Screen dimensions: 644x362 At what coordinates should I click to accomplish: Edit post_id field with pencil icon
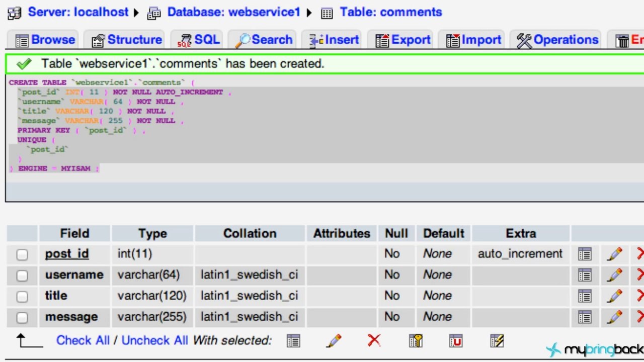coord(614,254)
